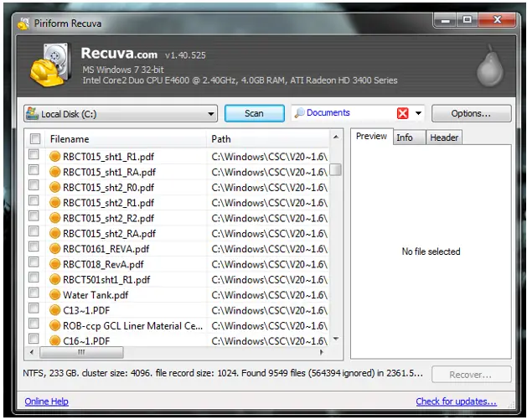This screenshot has height=420, width=527.
Task: Check the box for C13~1.PDF
Action: (34, 308)
